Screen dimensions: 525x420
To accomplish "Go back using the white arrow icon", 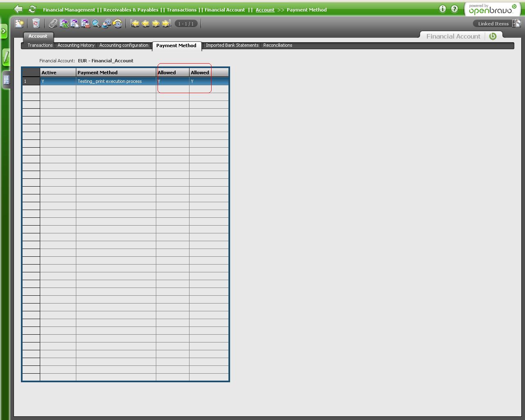I will pyautogui.click(x=18, y=9).
